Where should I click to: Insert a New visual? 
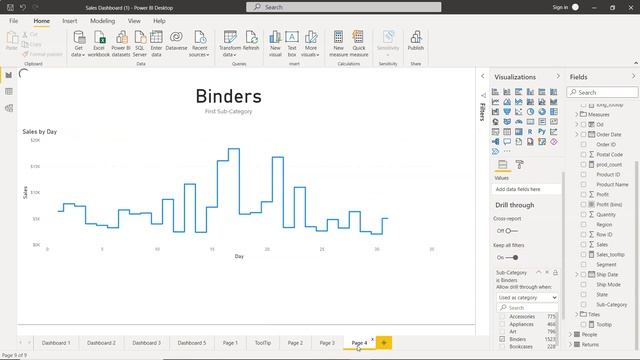coord(276,43)
